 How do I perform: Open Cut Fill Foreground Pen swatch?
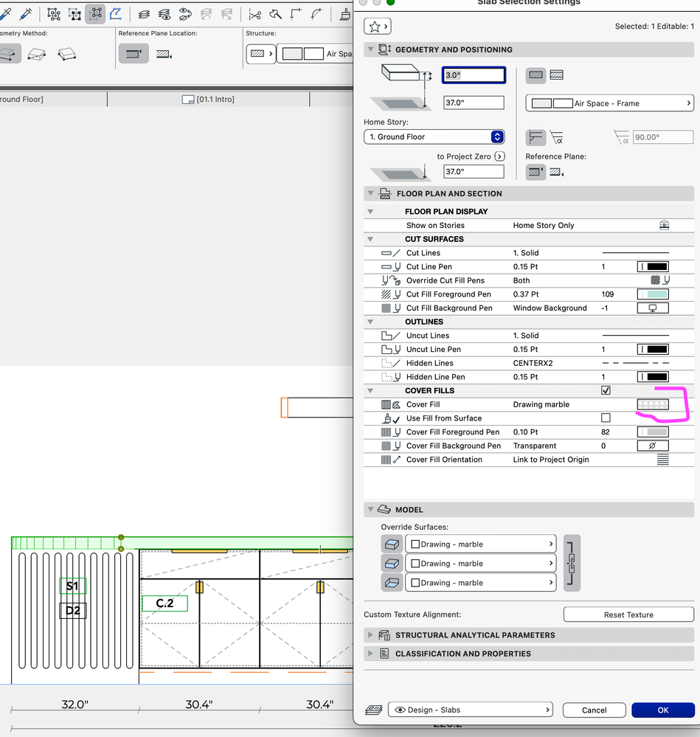click(653, 294)
